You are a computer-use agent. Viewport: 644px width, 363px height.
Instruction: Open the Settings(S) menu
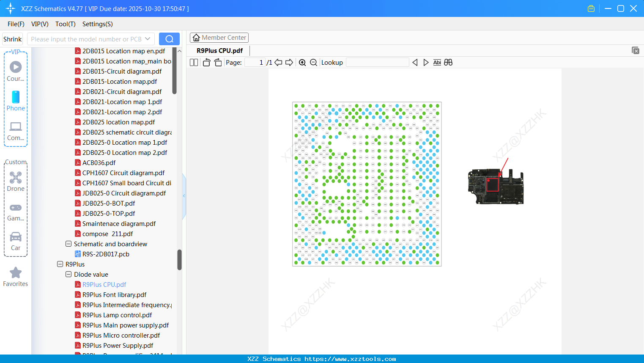click(98, 24)
